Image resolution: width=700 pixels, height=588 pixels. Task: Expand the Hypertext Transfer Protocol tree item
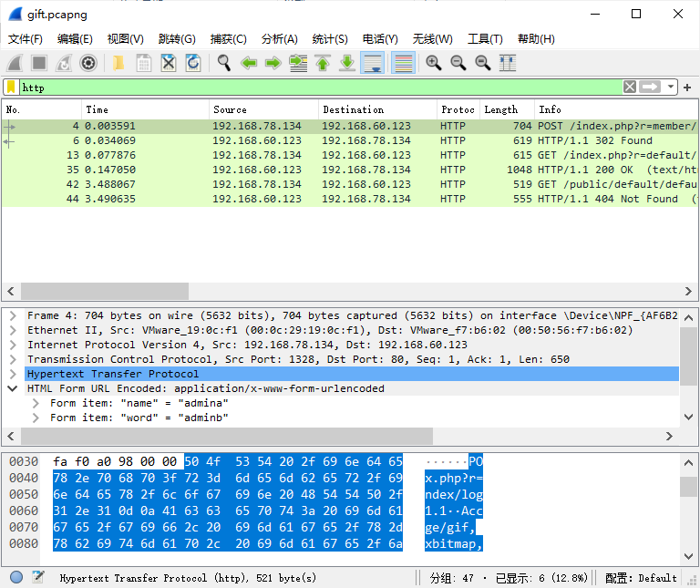click(x=13, y=374)
